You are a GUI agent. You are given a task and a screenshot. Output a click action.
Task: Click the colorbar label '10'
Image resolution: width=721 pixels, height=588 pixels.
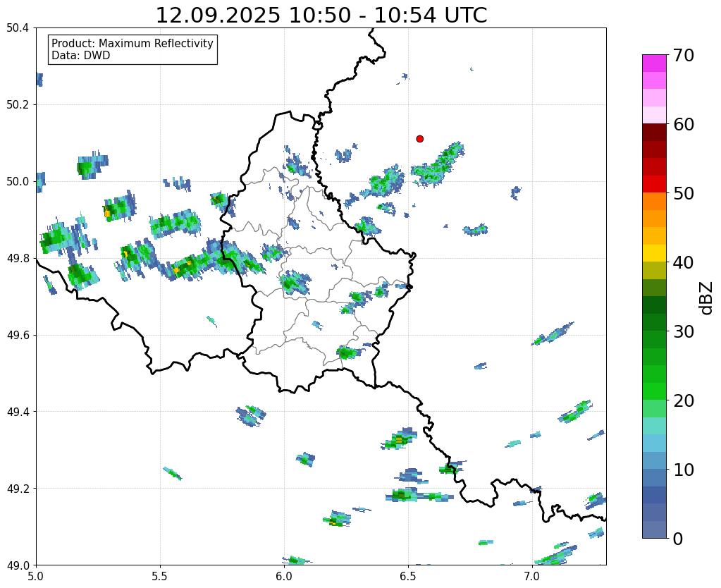(683, 470)
